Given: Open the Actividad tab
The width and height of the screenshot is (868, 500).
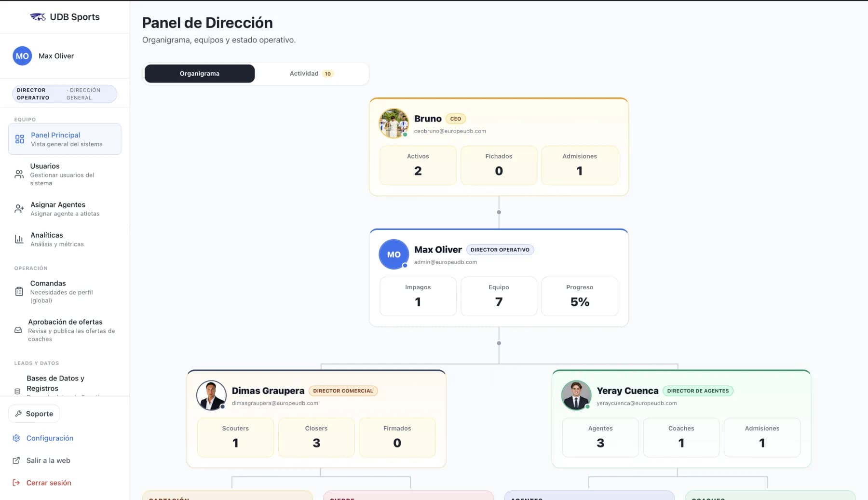Looking at the screenshot, I should point(312,74).
